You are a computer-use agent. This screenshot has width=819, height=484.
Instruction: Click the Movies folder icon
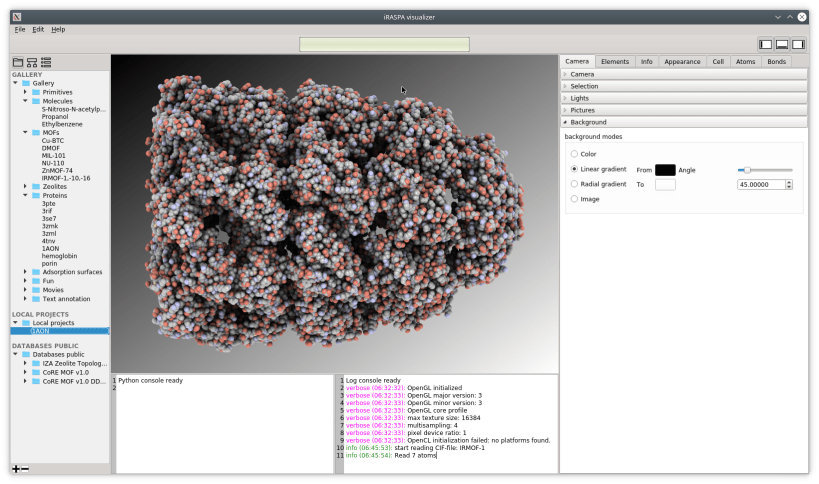coord(36,290)
